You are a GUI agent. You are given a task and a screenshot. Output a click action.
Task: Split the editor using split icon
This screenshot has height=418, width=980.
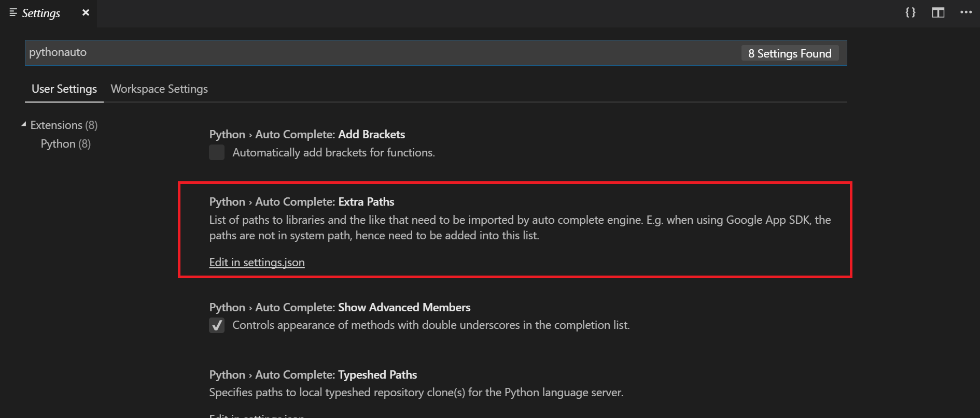[x=938, y=12]
